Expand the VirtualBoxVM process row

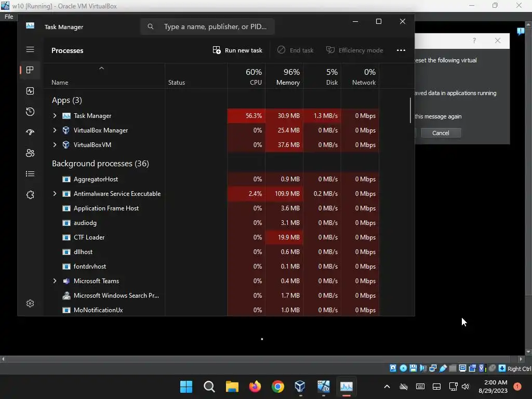[55, 145]
